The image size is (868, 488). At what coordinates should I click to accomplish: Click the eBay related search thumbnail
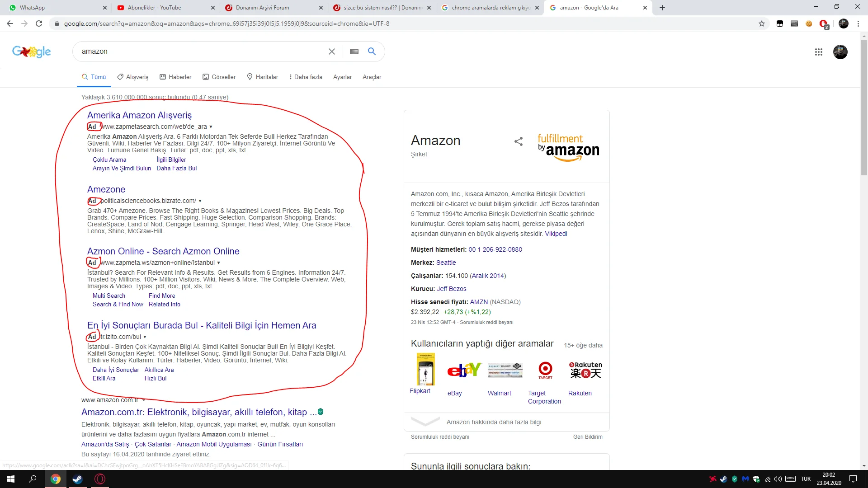coord(463,370)
